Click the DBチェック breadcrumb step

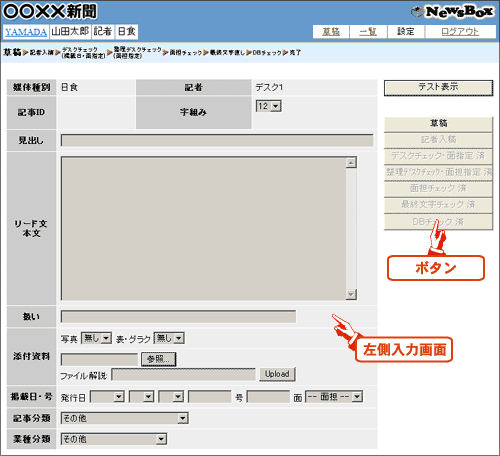point(267,53)
